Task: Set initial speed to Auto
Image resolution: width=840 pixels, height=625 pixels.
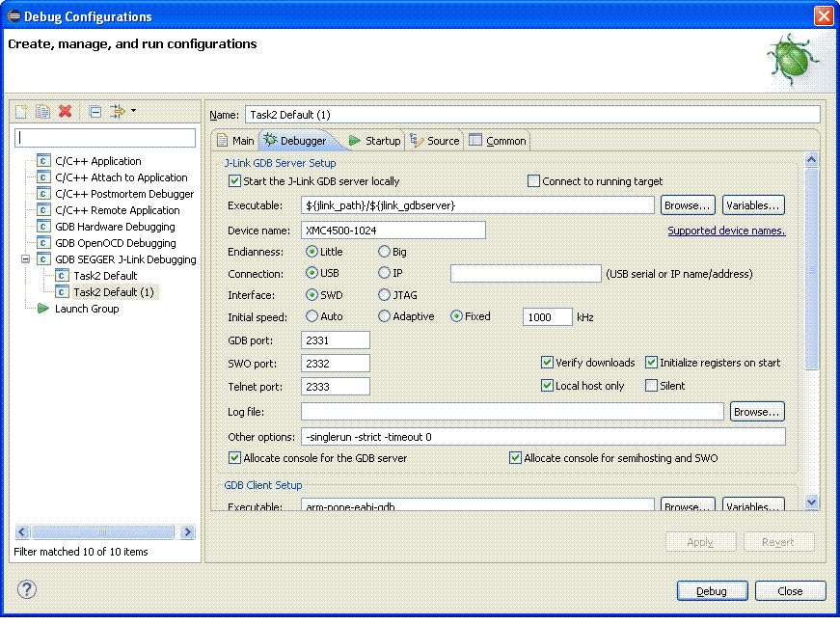Action: click(x=312, y=316)
